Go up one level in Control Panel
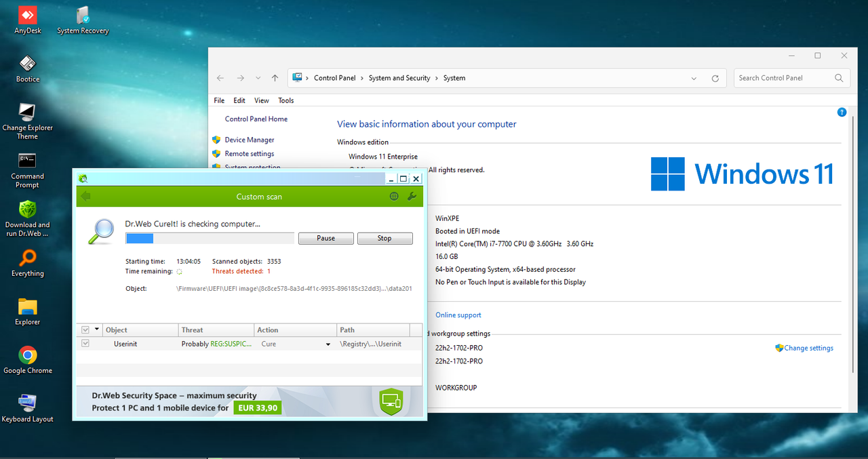868x459 pixels. coord(275,78)
